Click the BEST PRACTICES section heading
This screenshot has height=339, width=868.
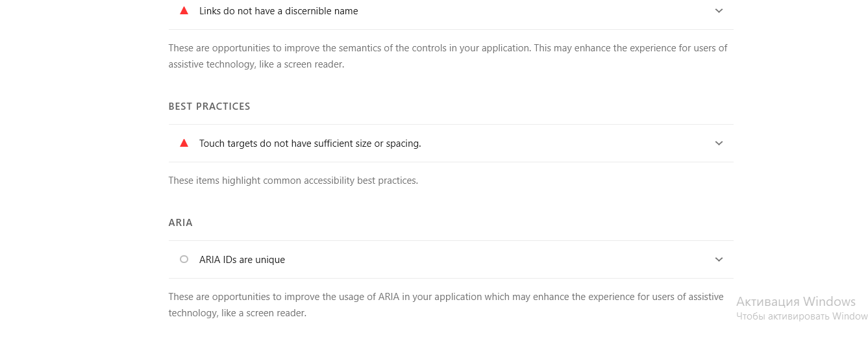(209, 107)
